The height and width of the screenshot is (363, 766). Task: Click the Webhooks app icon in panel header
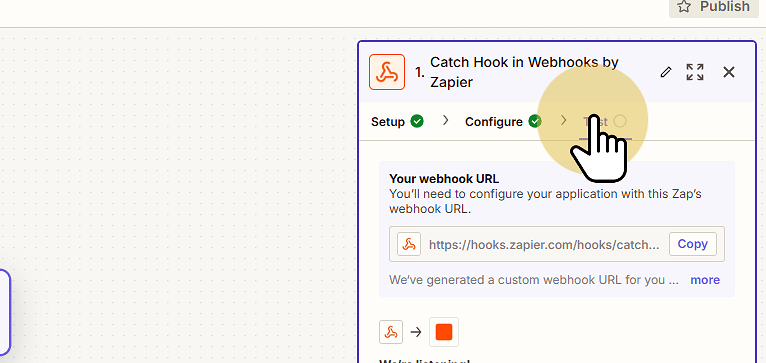click(x=387, y=72)
